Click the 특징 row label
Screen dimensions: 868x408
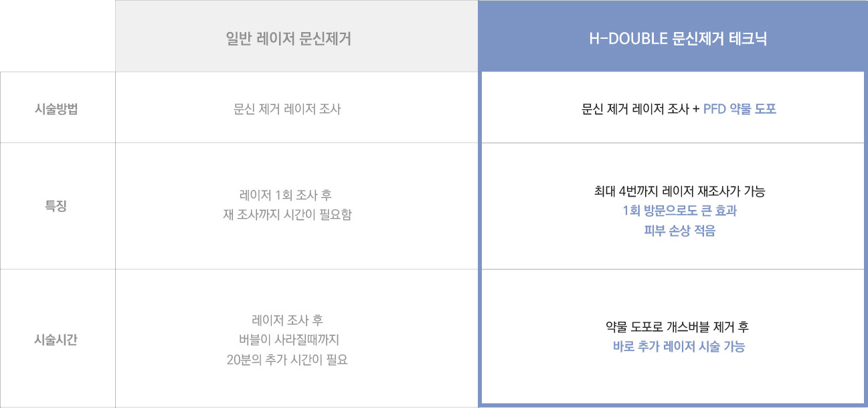point(56,206)
